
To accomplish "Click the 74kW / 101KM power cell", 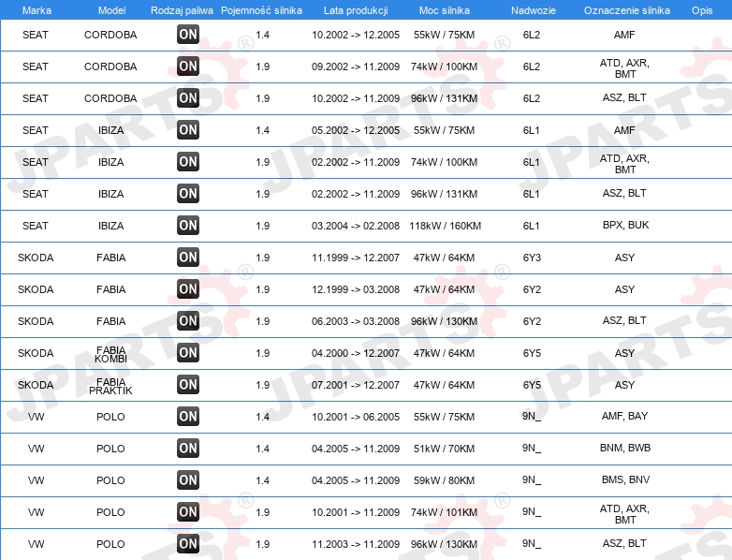I will [444, 512].
